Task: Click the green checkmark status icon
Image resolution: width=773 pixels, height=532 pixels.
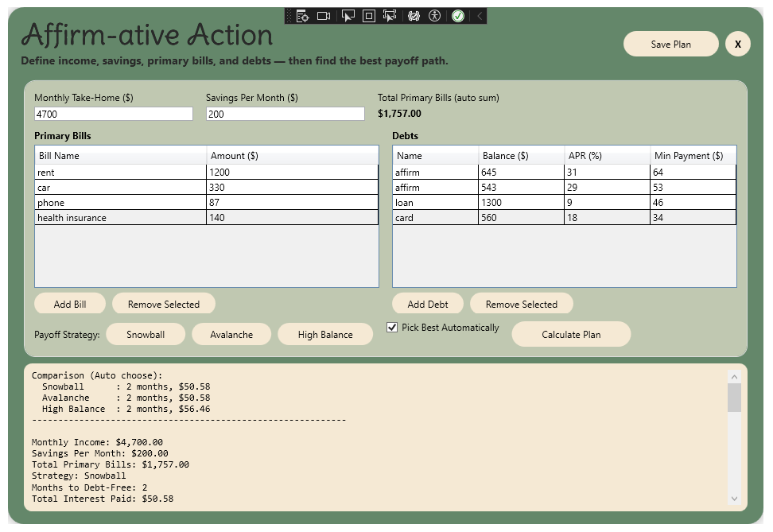Action: coord(458,16)
